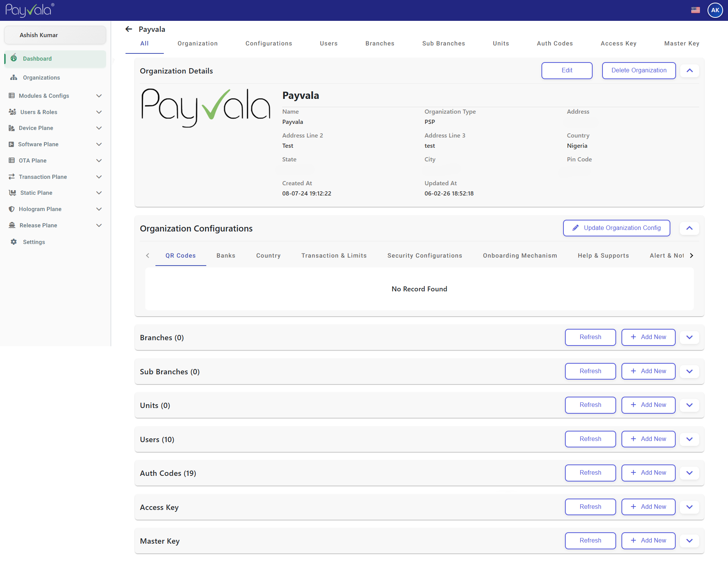Click the plus icon in Users Add New
The image size is (728, 566).
point(633,439)
